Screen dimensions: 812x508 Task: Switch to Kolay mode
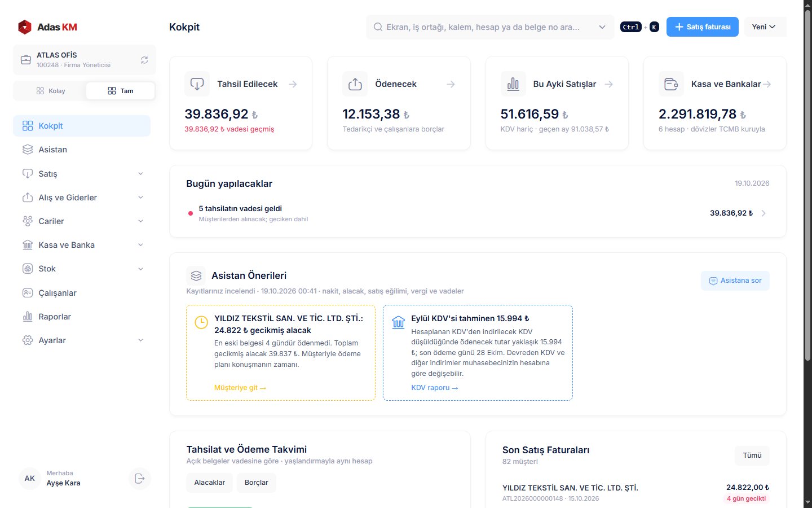click(50, 91)
